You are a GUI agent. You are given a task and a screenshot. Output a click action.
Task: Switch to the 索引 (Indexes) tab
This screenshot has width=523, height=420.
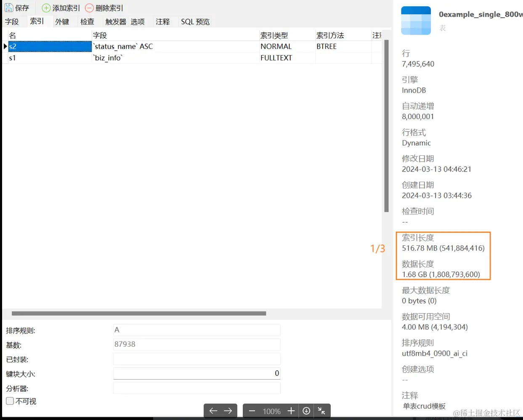tap(37, 21)
